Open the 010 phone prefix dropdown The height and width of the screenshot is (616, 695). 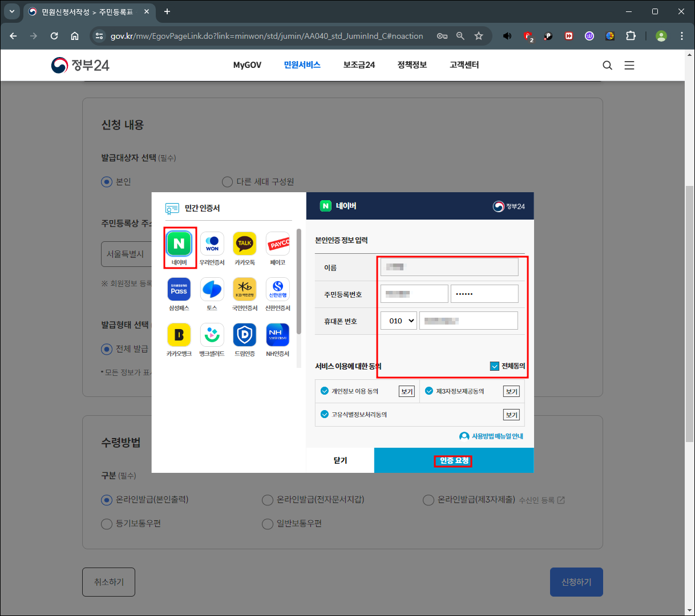[399, 321]
